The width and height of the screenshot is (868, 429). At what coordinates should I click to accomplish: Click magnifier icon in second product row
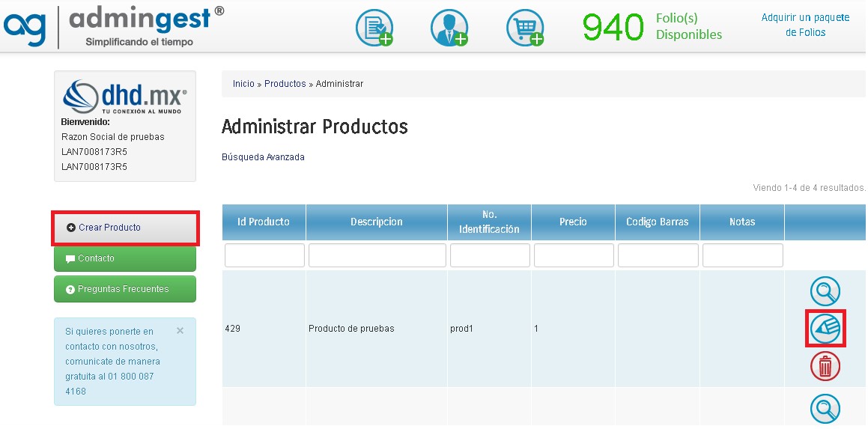point(825,409)
